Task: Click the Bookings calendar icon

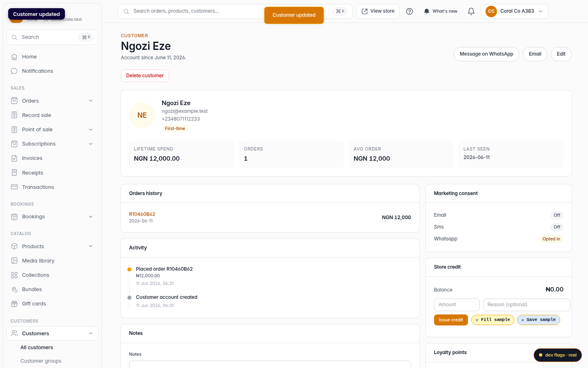Action: coord(14,217)
